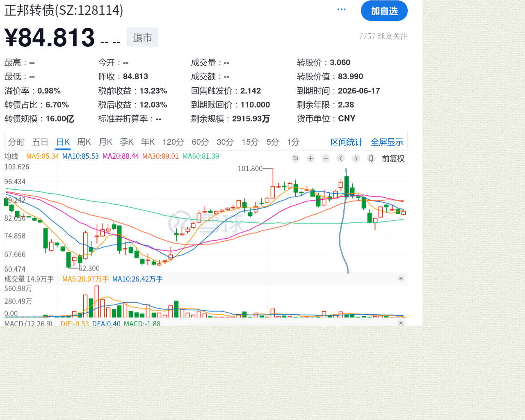This screenshot has width=525, height=420.
Task: Show the 120分 interval chart
Action: [x=173, y=142]
